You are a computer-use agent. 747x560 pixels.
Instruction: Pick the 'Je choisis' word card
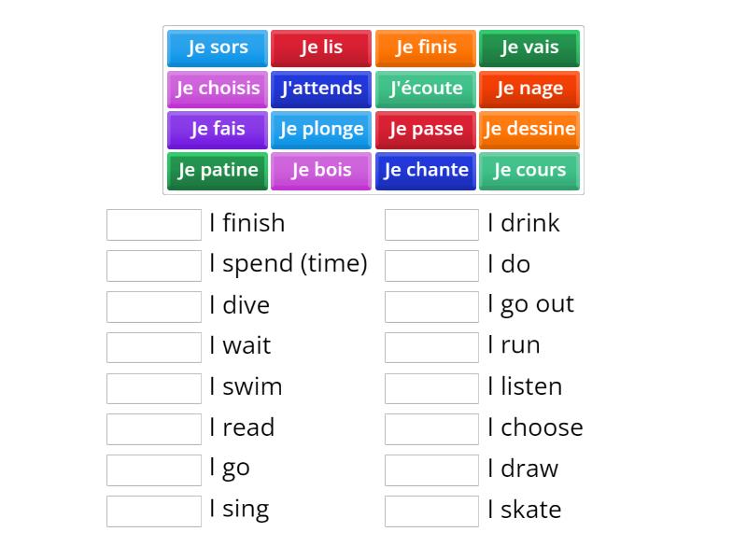(x=216, y=89)
